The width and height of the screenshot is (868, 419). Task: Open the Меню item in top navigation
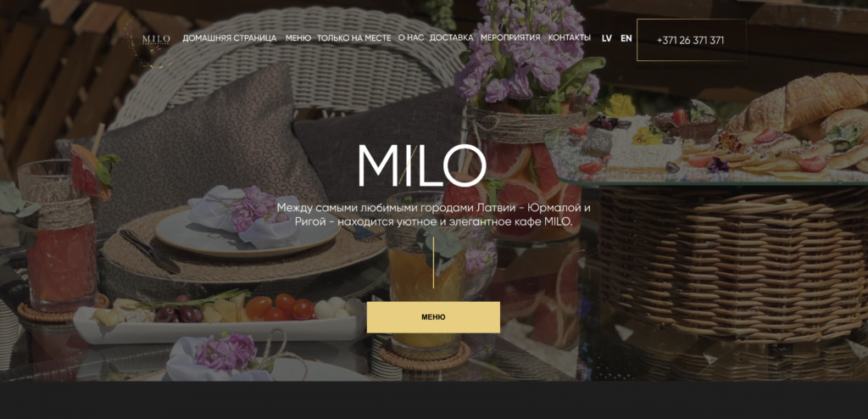298,38
